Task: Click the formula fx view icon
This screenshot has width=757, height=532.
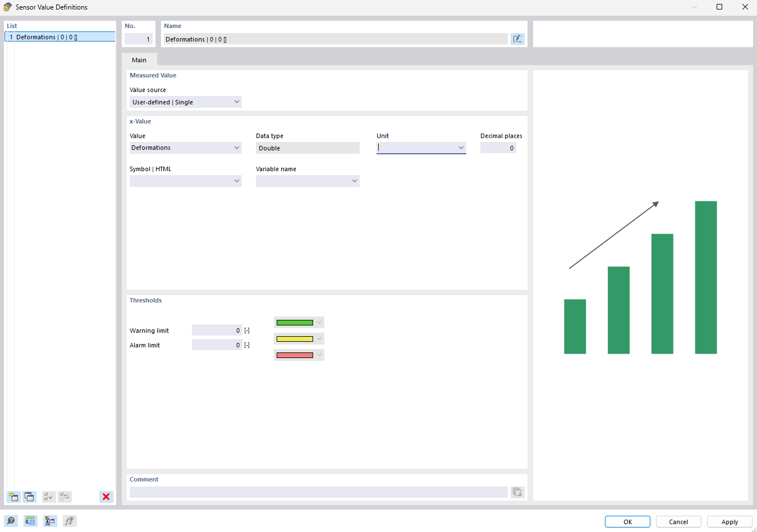Action: point(69,521)
